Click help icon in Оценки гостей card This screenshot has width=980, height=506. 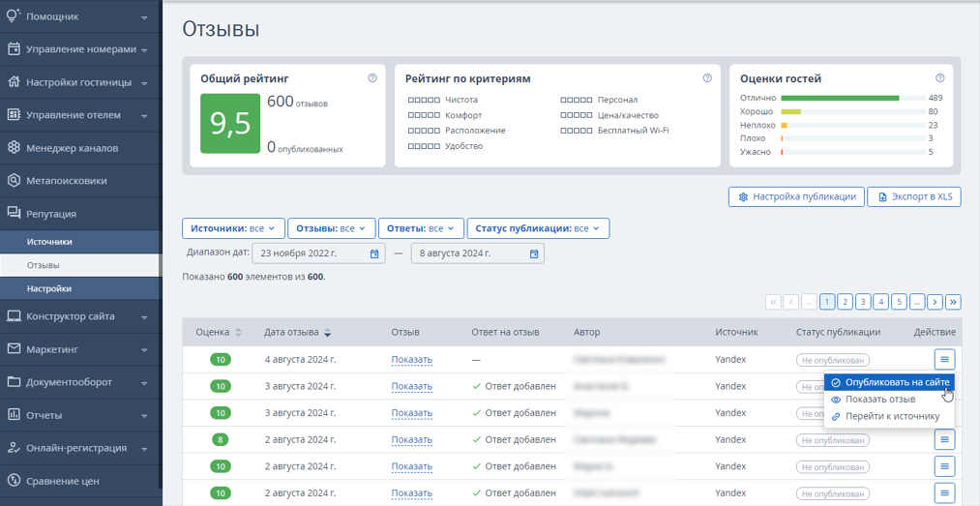tap(940, 78)
